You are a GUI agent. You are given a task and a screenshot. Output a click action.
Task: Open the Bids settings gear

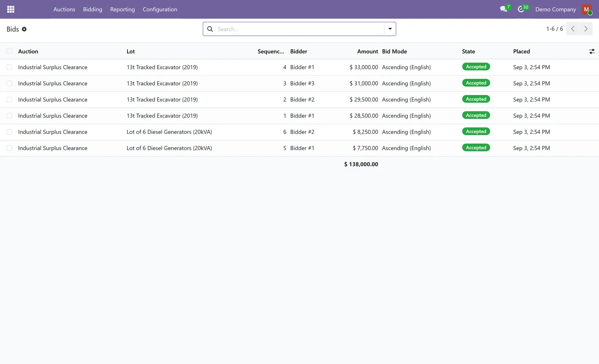(24, 29)
